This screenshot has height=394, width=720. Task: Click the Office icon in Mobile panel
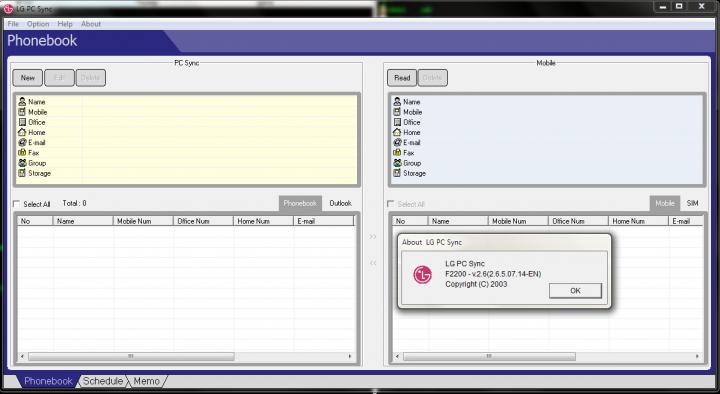397,122
